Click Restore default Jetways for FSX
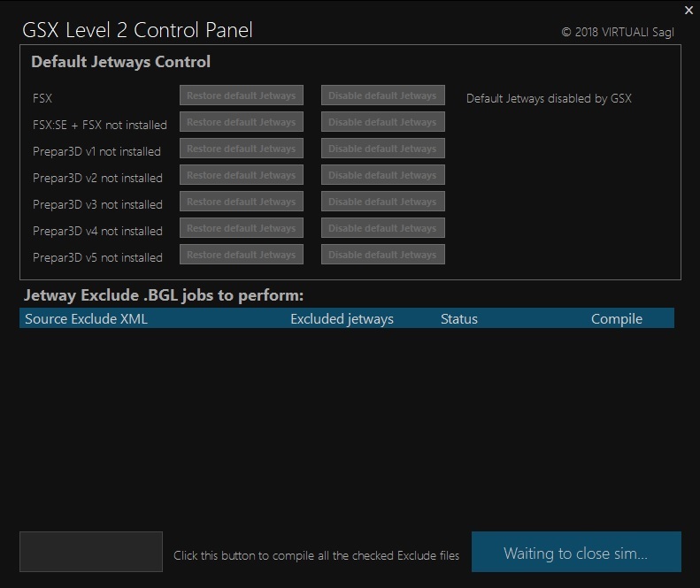700x588 pixels. (x=242, y=95)
